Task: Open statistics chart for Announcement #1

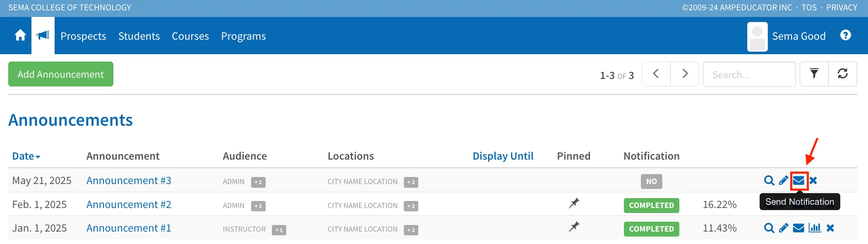Action: (815, 228)
